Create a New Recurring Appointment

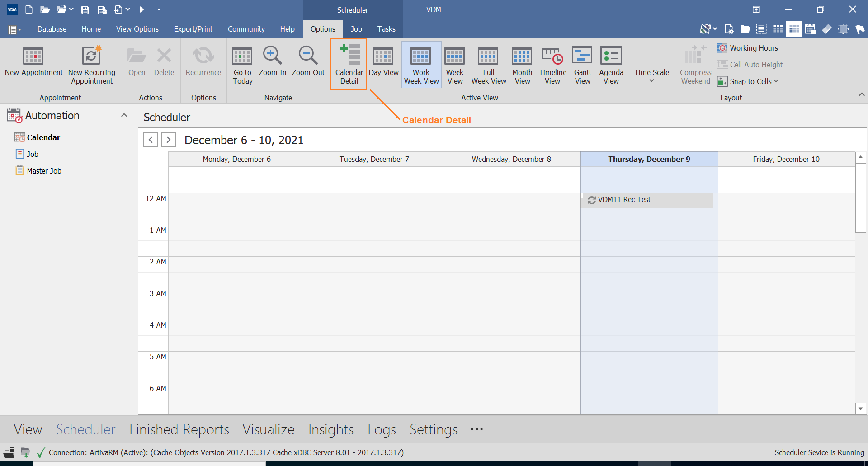coord(92,66)
